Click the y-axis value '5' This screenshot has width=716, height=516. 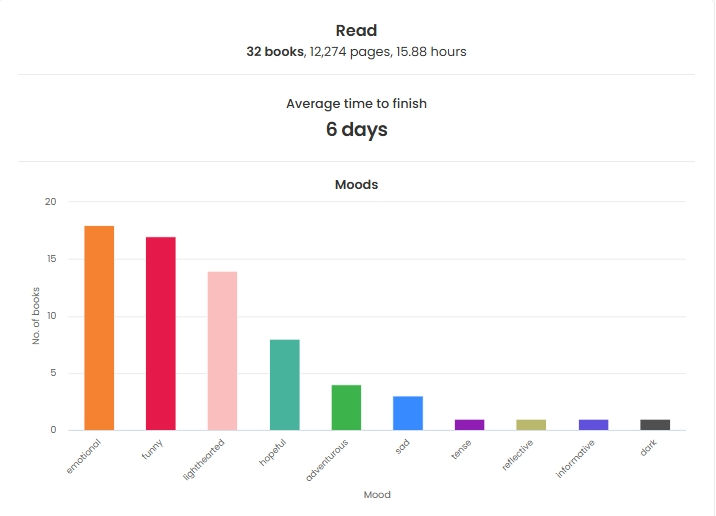point(53,373)
